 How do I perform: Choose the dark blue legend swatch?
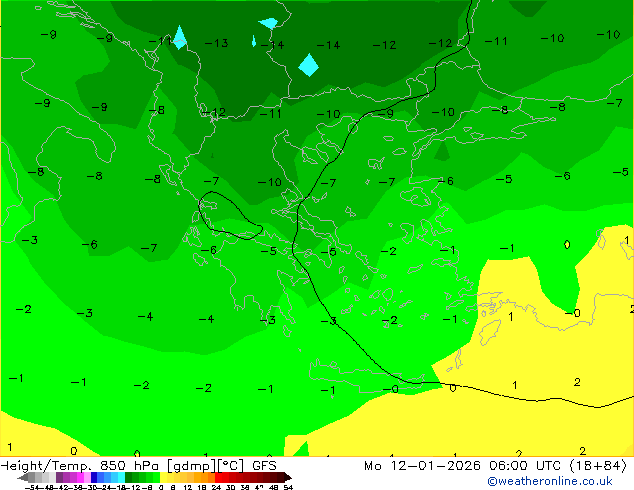(x=94, y=477)
